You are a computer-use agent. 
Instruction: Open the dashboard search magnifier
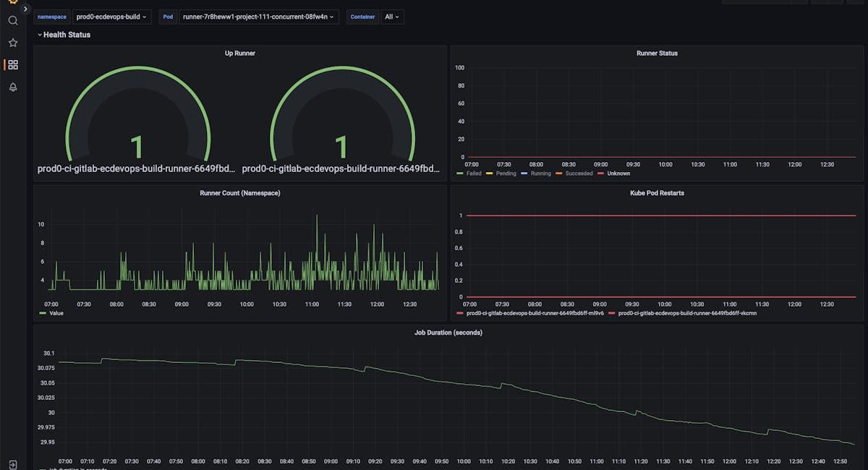12,20
